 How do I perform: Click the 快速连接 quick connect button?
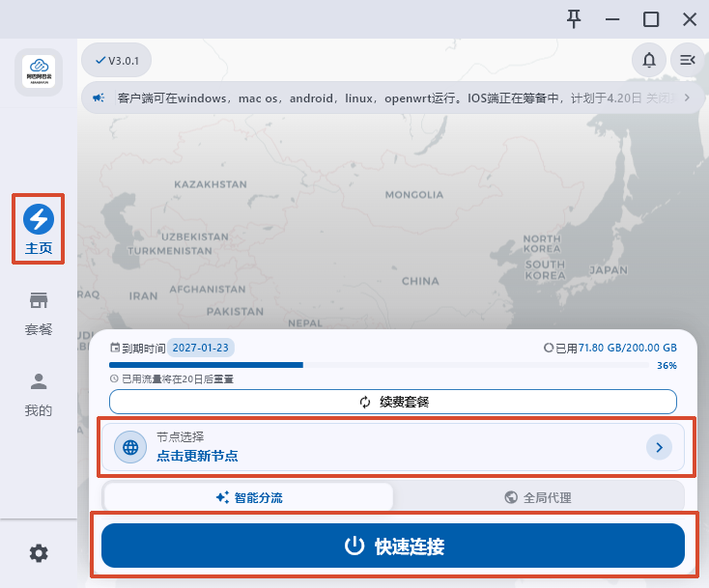[393, 546]
